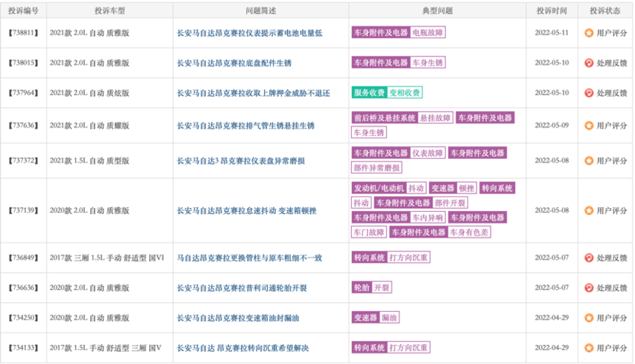The width and height of the screenshot is (635, 364).
Task: Click the red feedback icon for complaint 736636
Action: pos(589,288)
